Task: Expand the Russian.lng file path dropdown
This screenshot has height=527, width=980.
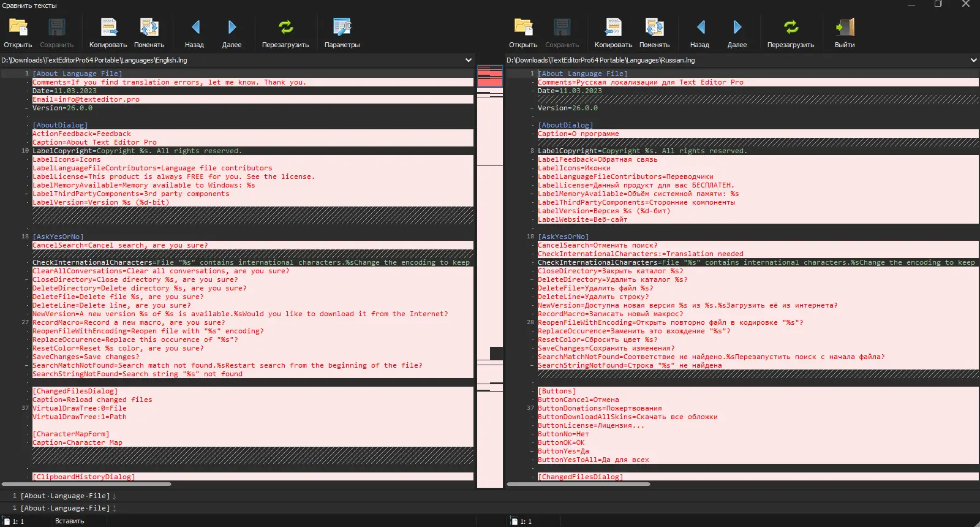Action: (x=973, y=60)
